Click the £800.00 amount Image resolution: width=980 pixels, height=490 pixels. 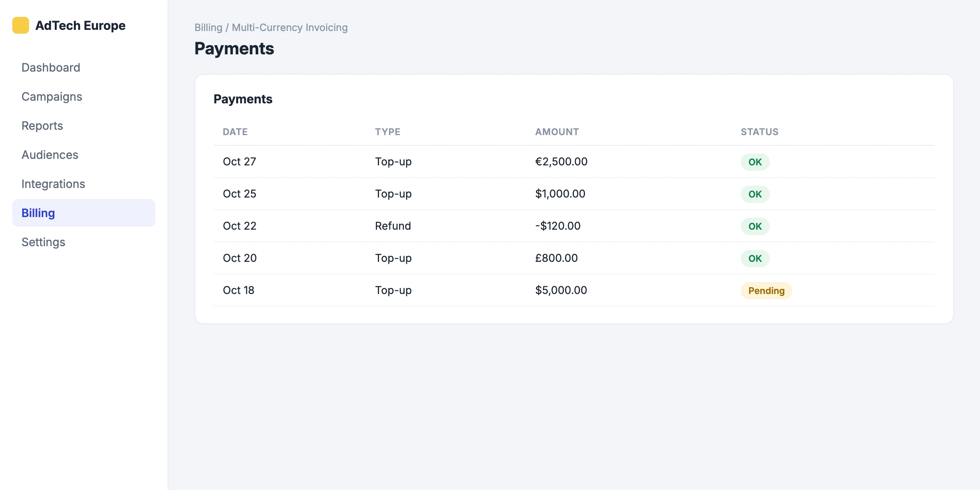556,258
